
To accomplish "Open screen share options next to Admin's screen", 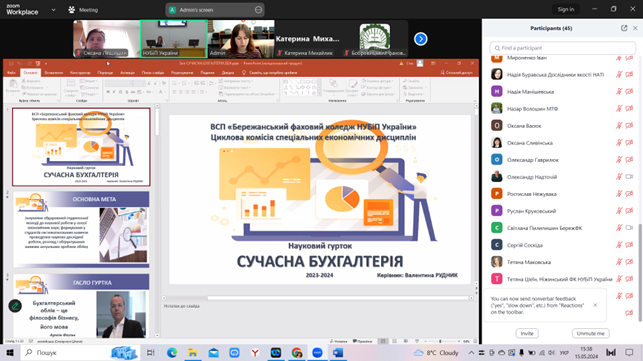I will coord(258,10).
